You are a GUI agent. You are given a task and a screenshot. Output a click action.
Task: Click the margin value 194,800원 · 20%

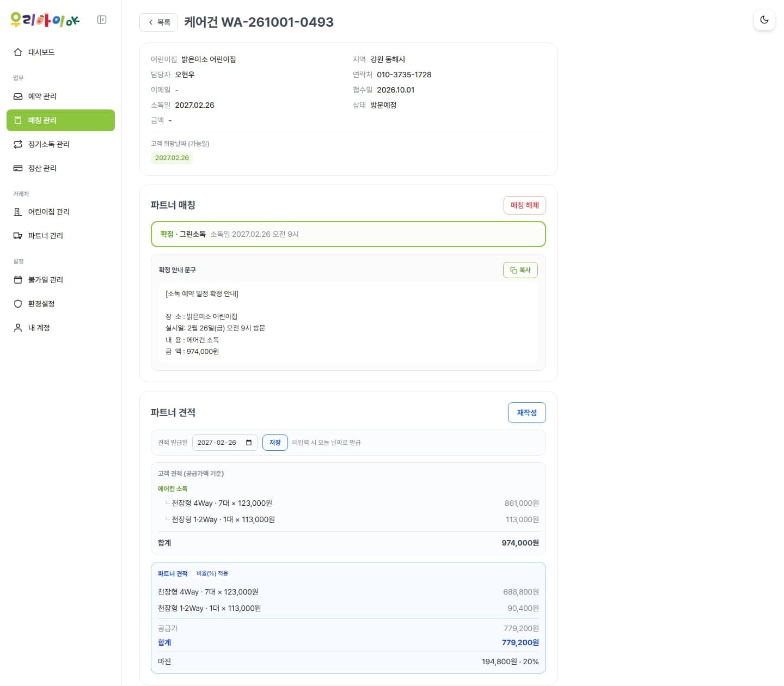click(x=510, y=661)
